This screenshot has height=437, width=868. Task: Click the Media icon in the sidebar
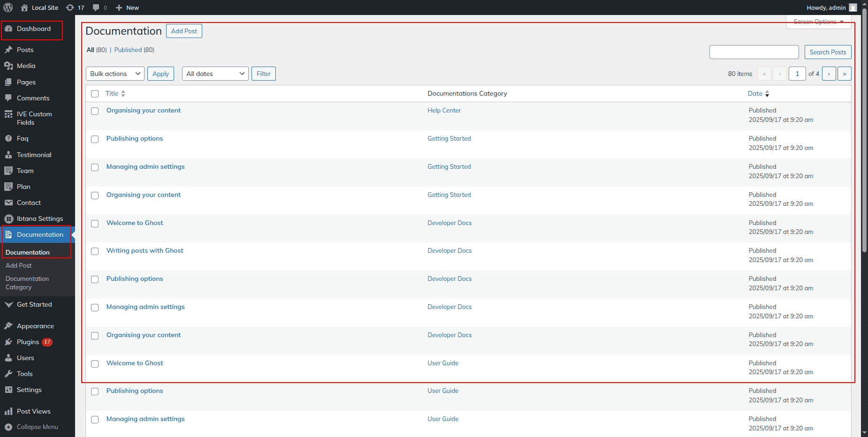coord(8,66)
